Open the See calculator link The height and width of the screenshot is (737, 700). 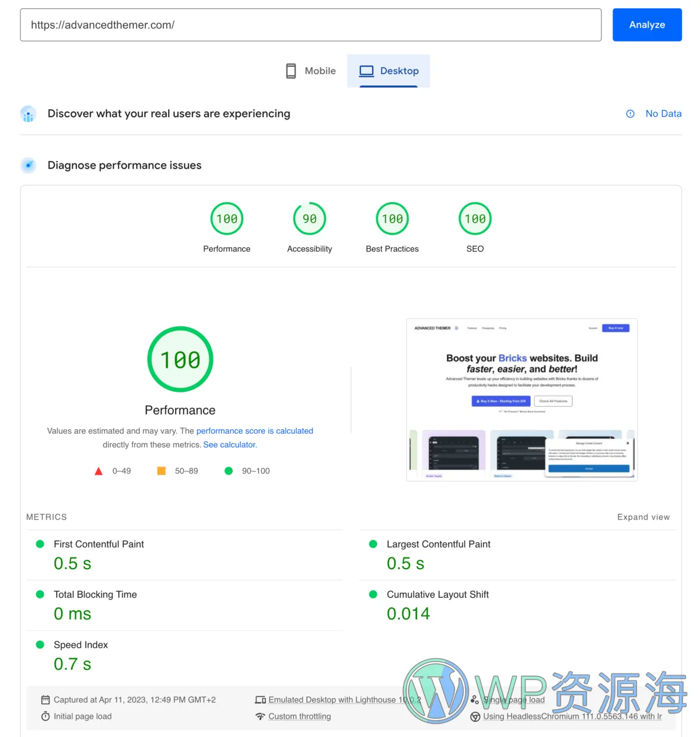pos(230,444)
